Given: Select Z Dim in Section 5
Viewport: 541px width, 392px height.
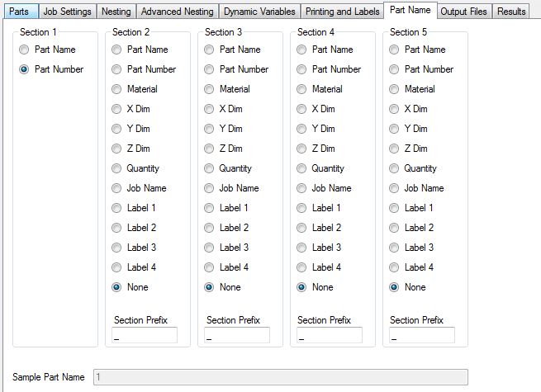Looking at the screenshot, I should [395, 149].
